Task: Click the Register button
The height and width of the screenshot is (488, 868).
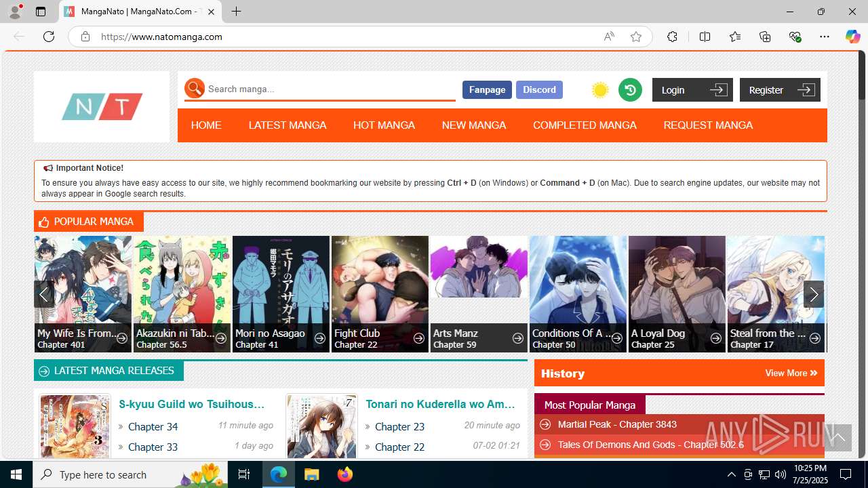Action: pyautogui.click(x=780, y=89)
